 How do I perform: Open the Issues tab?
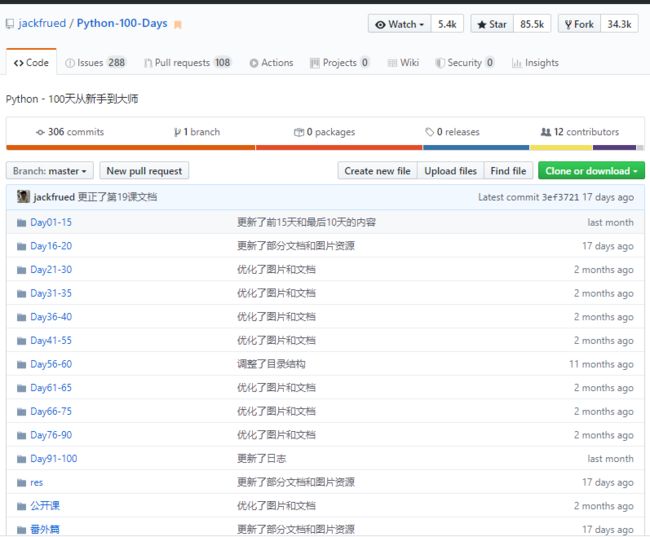[95, 63]
